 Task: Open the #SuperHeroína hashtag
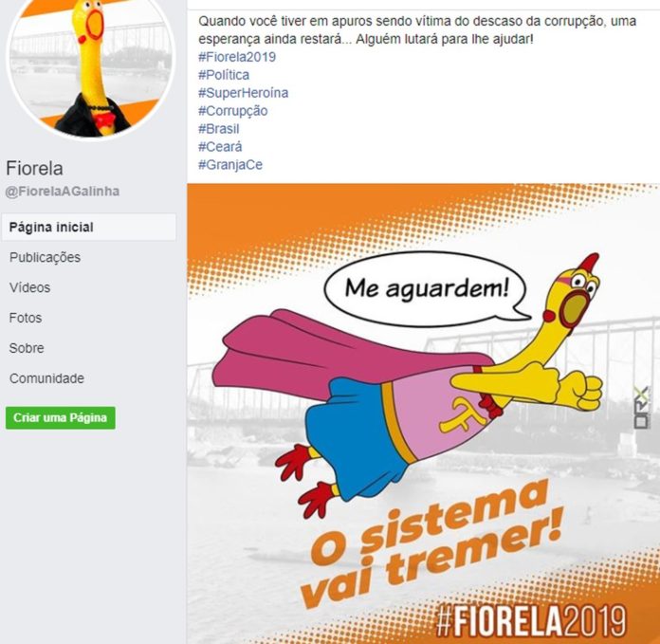[244, 93]
